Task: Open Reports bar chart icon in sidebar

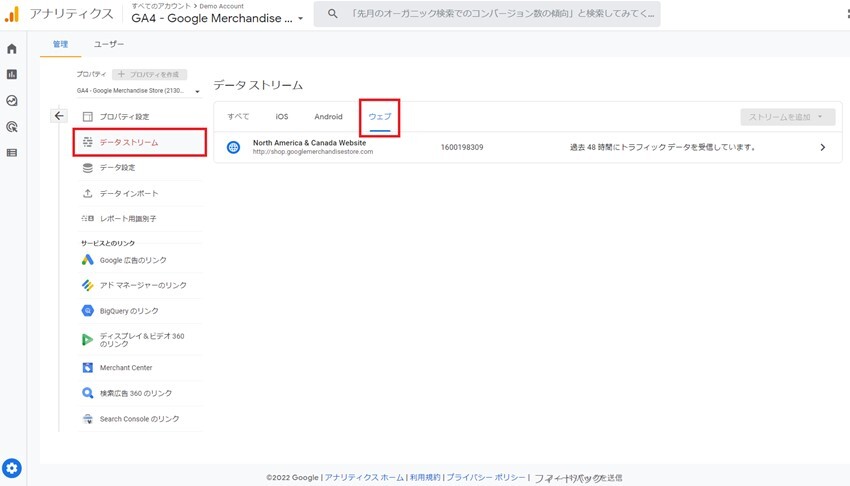Action: point(12,75)
